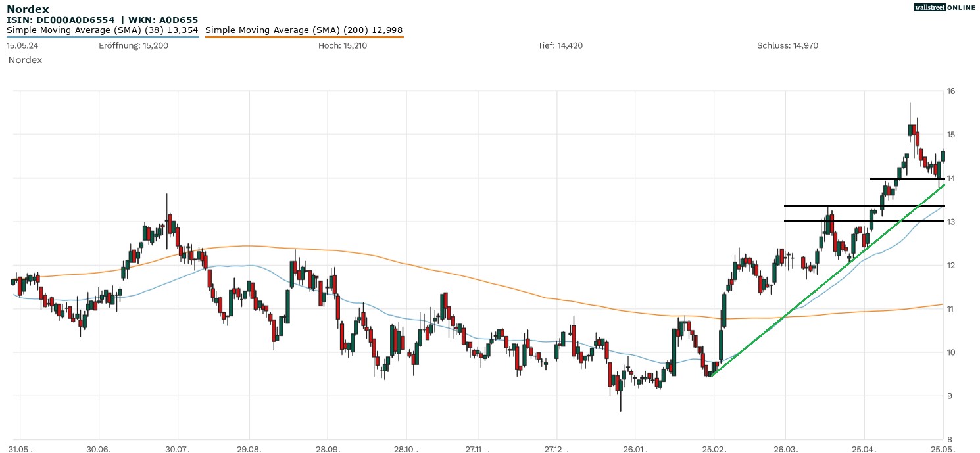Toggle the SMA (200) legend entry
Viewport: 980px width, 453px height.
point(304,30)
